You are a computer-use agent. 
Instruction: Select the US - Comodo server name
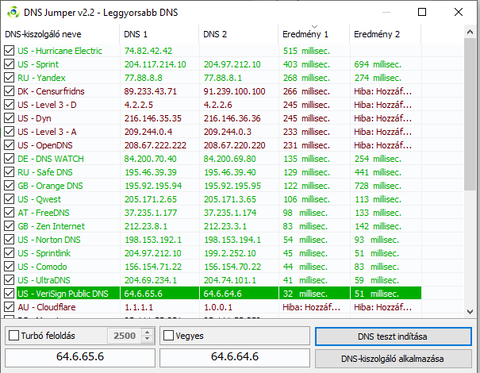pyautogui.click(x=42, y=267)
